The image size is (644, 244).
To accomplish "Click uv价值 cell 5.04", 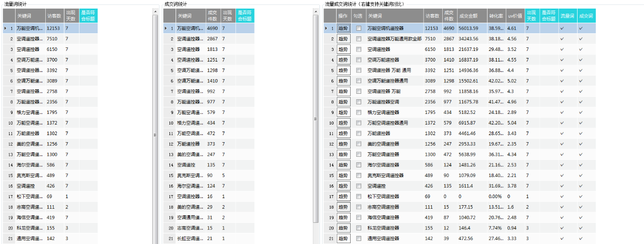I will coord(515,123).
